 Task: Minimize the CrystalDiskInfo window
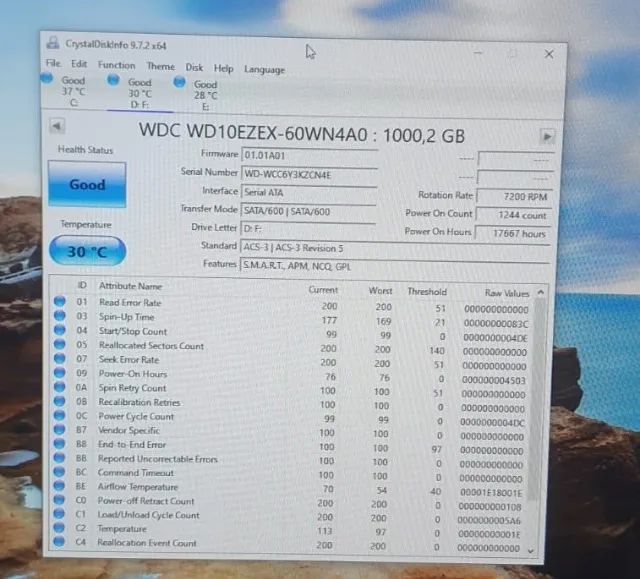[478, 52]
